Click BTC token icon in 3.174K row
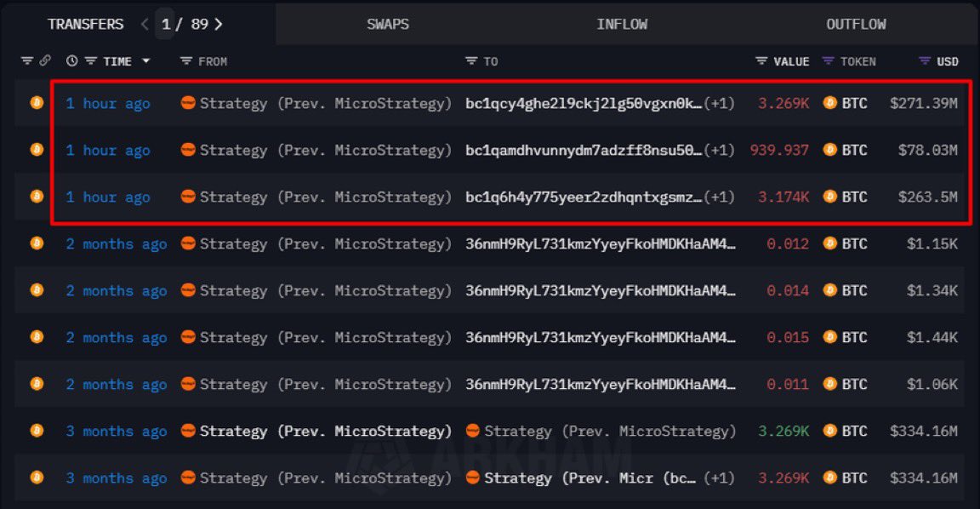Screen dimensions: 980x509 point(830,197)
